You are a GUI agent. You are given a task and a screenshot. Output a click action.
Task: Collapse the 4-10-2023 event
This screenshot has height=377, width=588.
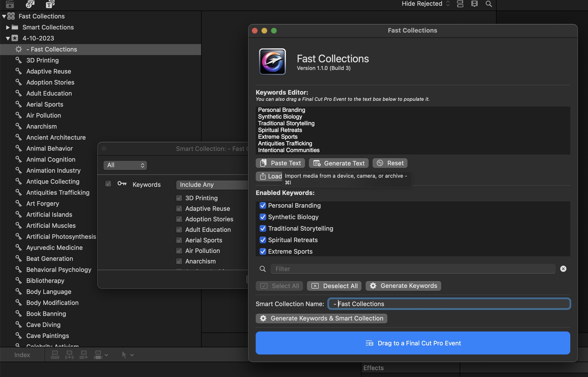tap(8, 38)
